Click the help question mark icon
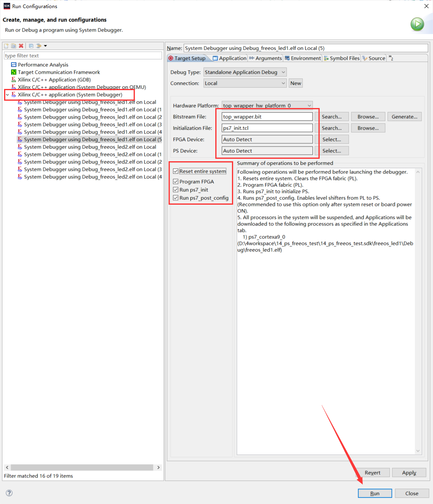 pos(9,493)
